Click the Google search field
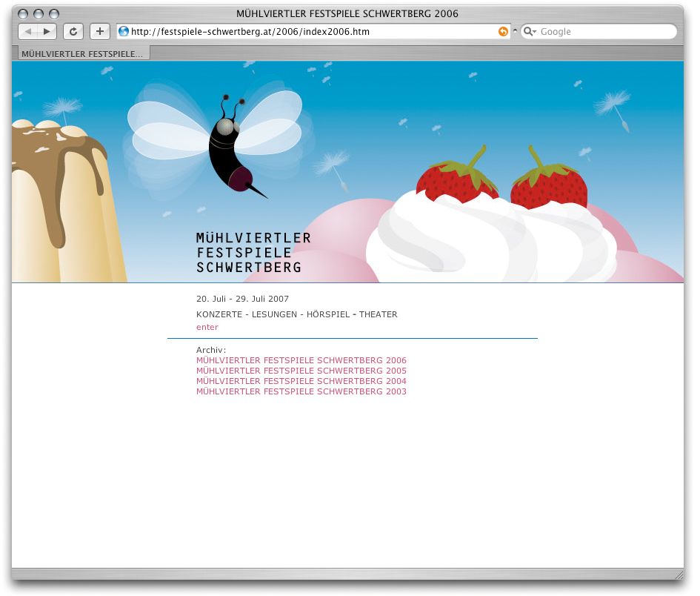The image size is (700, 596). (x=599, y=32)
